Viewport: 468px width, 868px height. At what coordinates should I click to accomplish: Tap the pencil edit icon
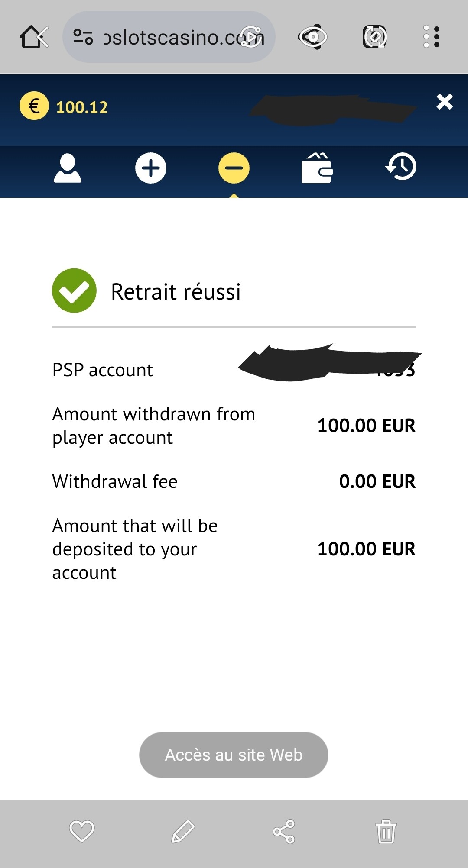click(x=183, y=831)
